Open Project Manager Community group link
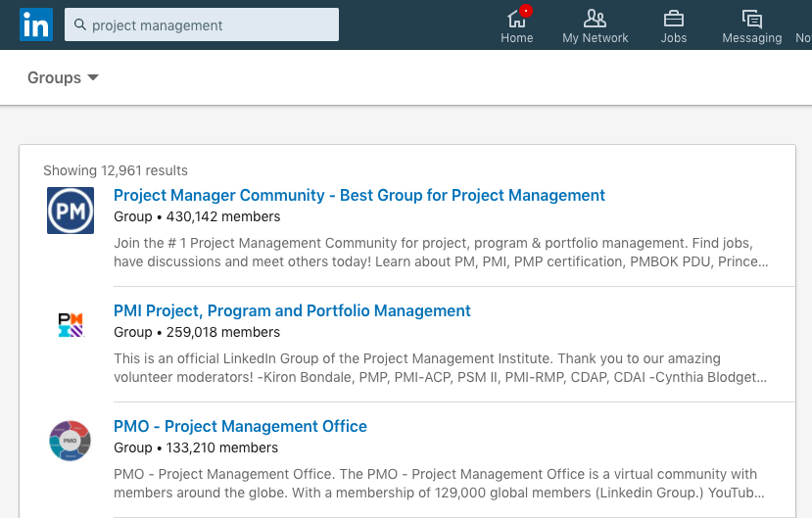 [x=359, y=195]
